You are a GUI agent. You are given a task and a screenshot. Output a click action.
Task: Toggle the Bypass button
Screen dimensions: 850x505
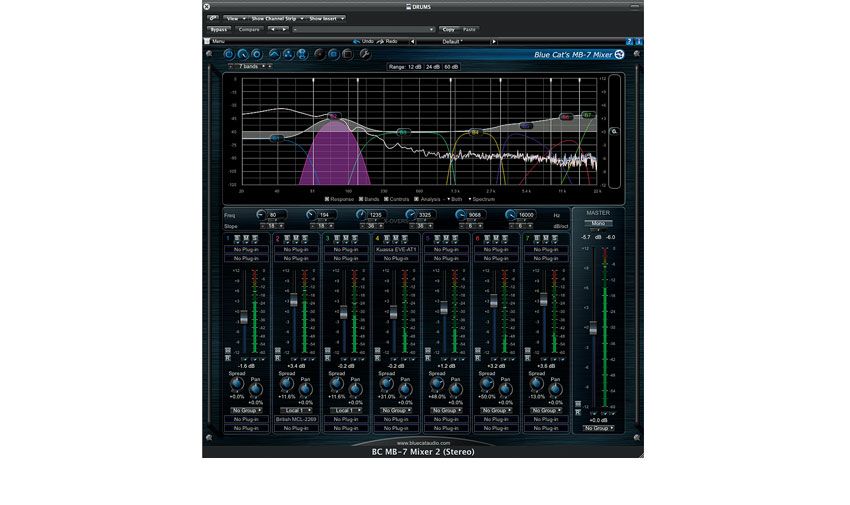coord(218,29)
